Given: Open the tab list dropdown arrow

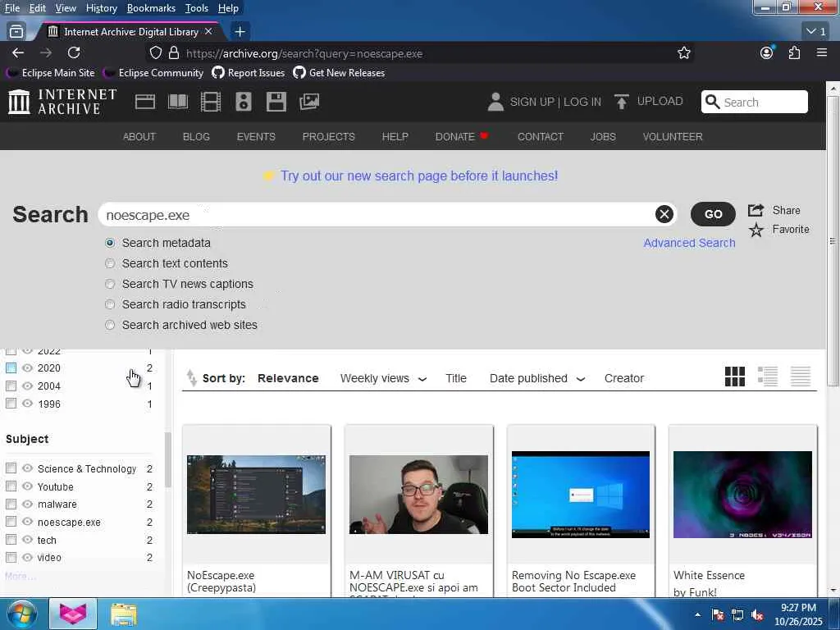Looking at the screenshot, I should (x=816, y=32).
